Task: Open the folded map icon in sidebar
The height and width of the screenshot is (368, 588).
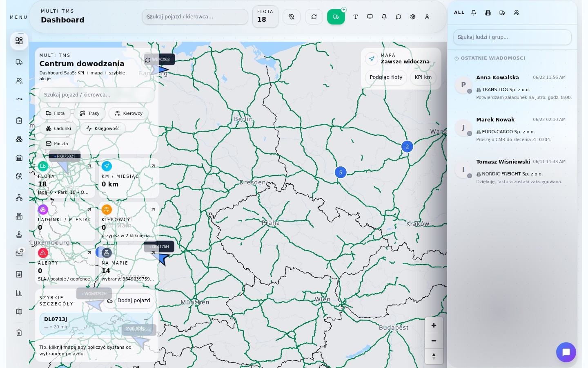Action: (x=19, y=312)
